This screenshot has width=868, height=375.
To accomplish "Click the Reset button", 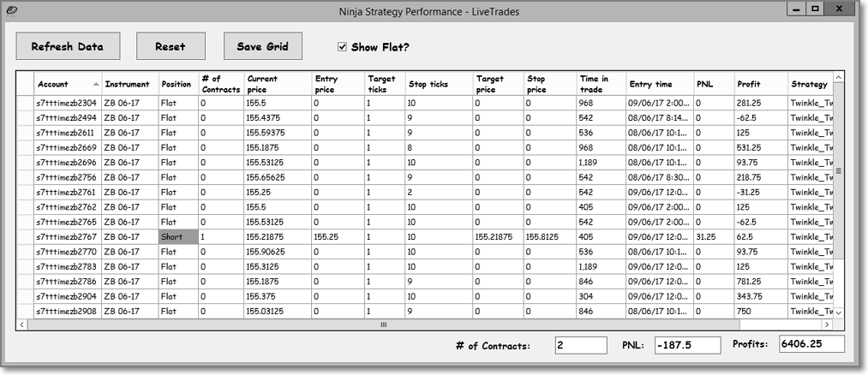I will 171,47.
